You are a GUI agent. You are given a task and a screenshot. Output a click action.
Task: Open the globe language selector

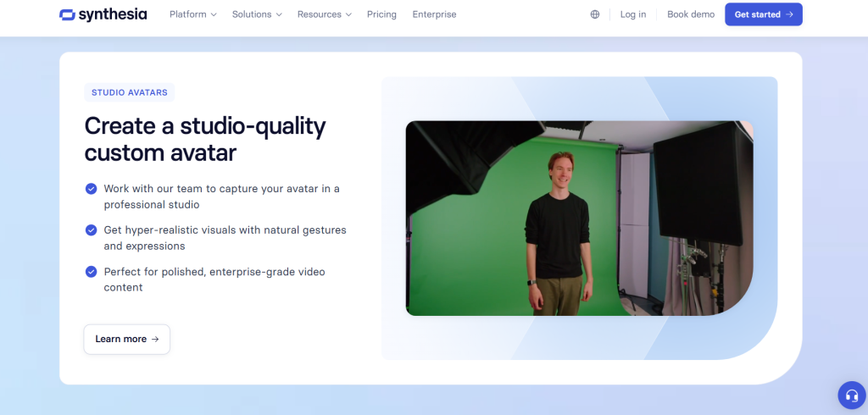click(x=595, y=14)
